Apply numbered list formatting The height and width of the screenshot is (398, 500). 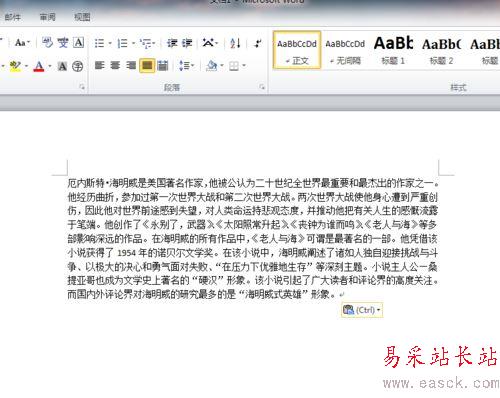pos(123,43)
